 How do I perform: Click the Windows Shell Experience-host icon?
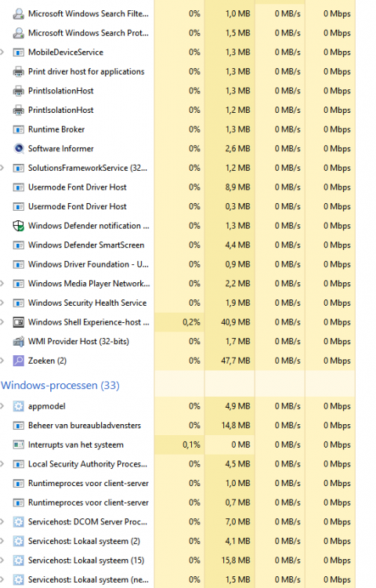tap(18, 322)
